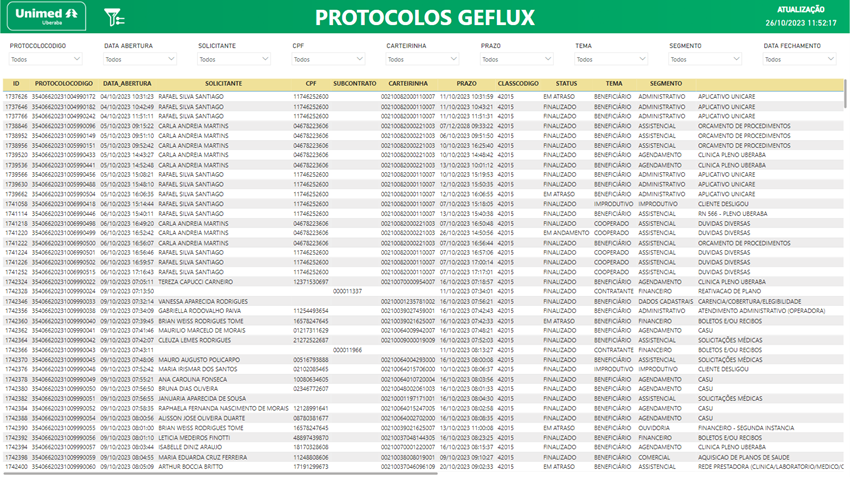Select the CLEUZA LEMES RODRIGUES cell

(x=194, y=340)
